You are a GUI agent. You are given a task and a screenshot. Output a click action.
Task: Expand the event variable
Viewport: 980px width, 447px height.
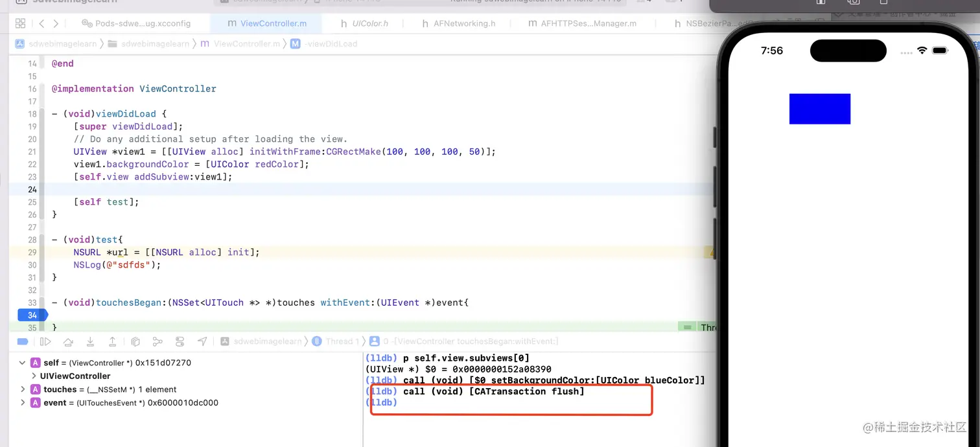point(23,403)
